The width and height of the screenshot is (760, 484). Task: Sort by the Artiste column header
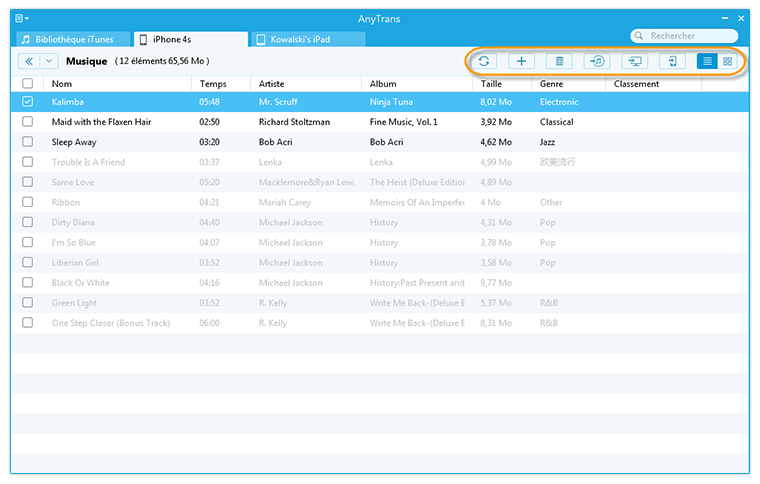(306, 84)
